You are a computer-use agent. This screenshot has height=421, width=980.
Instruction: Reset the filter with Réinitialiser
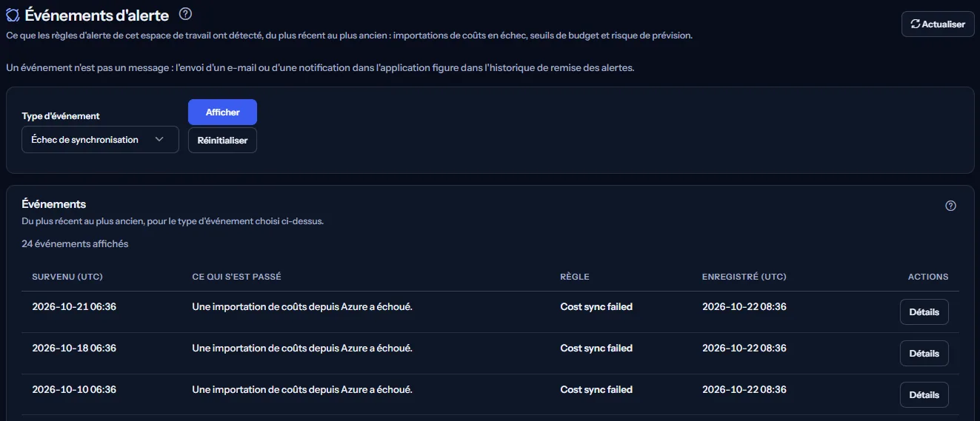click(223, 141)
